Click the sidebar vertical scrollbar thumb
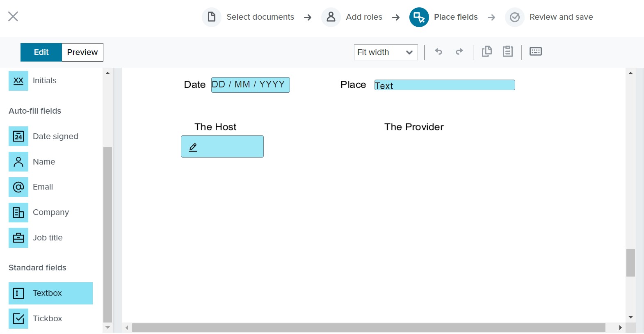The width and height of the screenshot is (644, 334). [x=107, y=235]
